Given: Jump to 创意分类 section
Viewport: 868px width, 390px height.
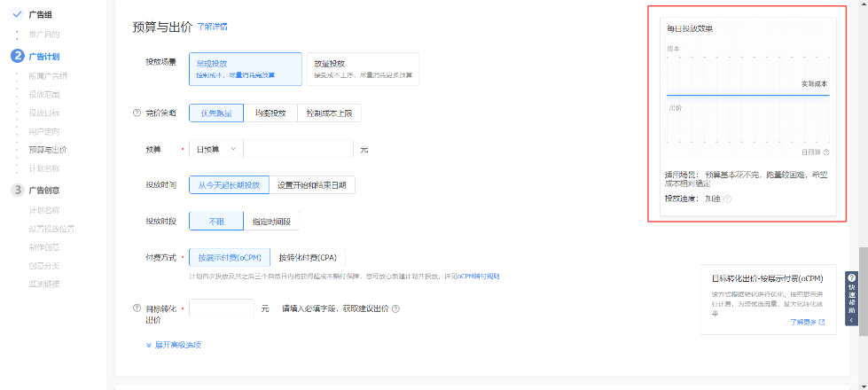Looking at the screenshot, I should pos(44,266).
